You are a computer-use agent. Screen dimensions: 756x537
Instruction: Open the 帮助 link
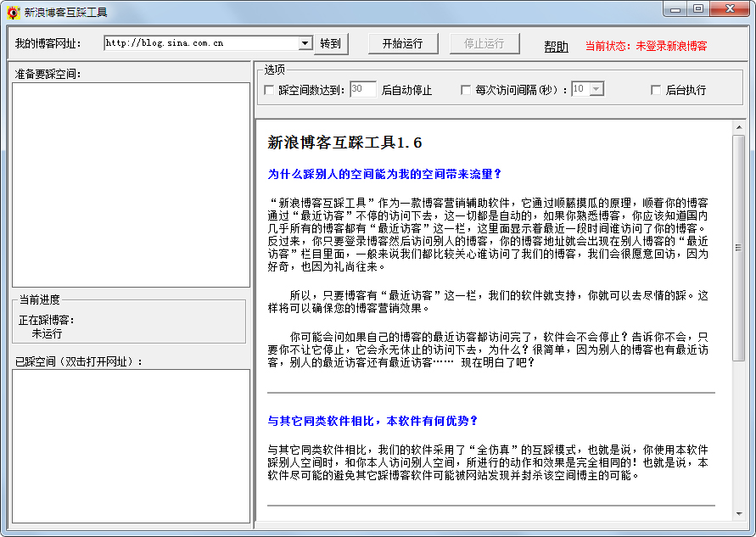click(556, 47)
